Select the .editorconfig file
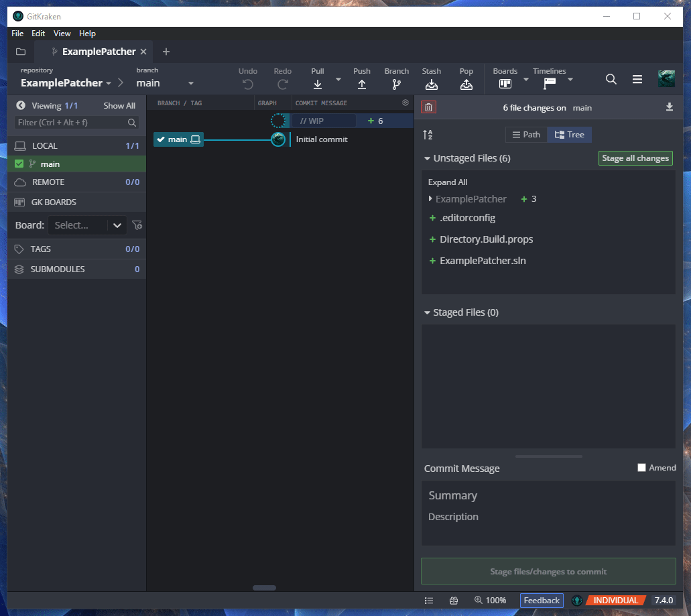This screenshot has height=616, width=691. [467, 218]
